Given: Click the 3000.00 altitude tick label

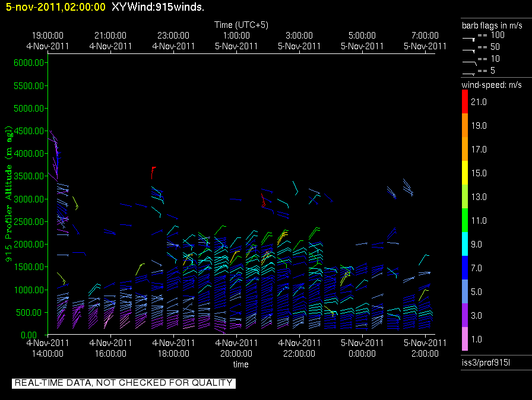Looking at the screenshot, I should click(x=29, y=199).
